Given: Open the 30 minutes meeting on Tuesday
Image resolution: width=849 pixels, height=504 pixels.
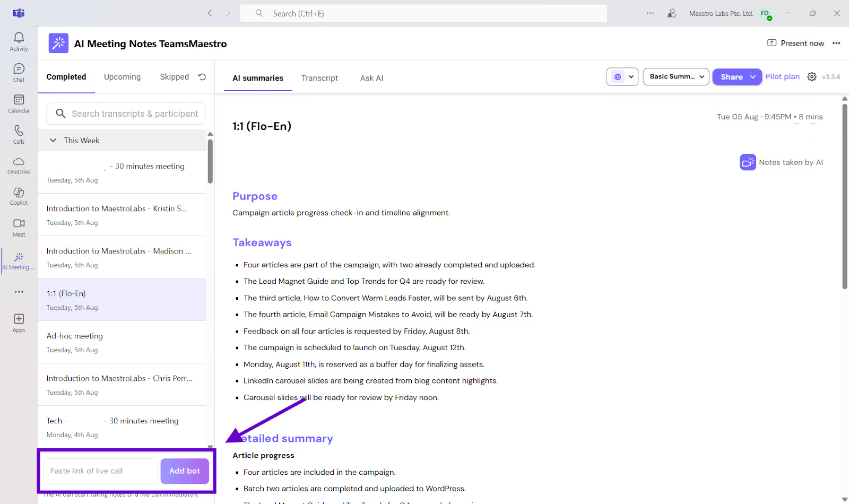Looking at the screenshot, I should 122,172.
